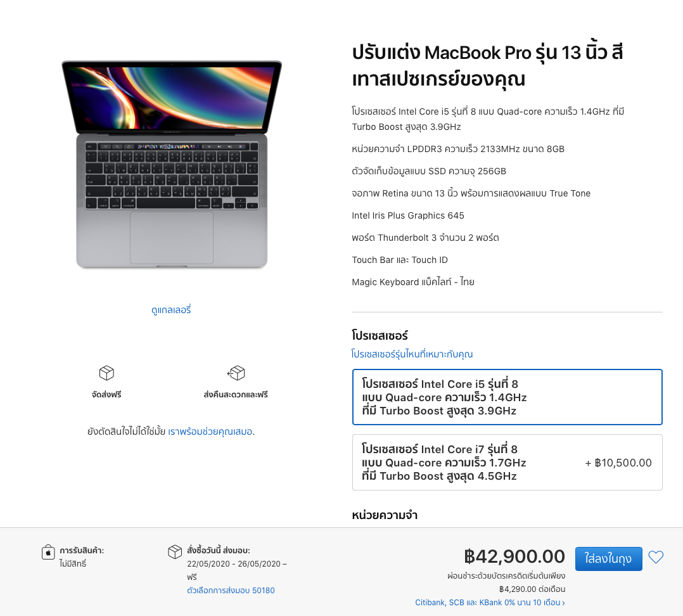Click ตัวเลือกการส่งมอบ 50180 delivery options link
This screenshot has height=616, width=683.
pyautogui.click(x=231, y=590)
